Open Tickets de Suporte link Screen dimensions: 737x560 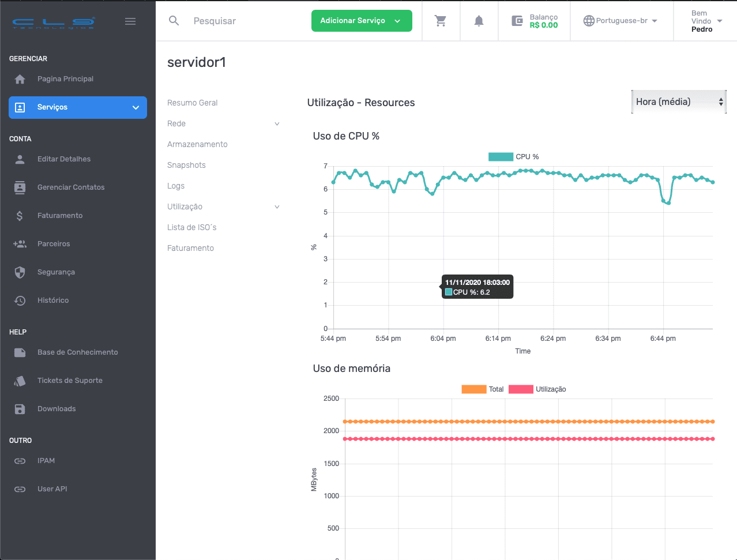[x=70, y=381]
